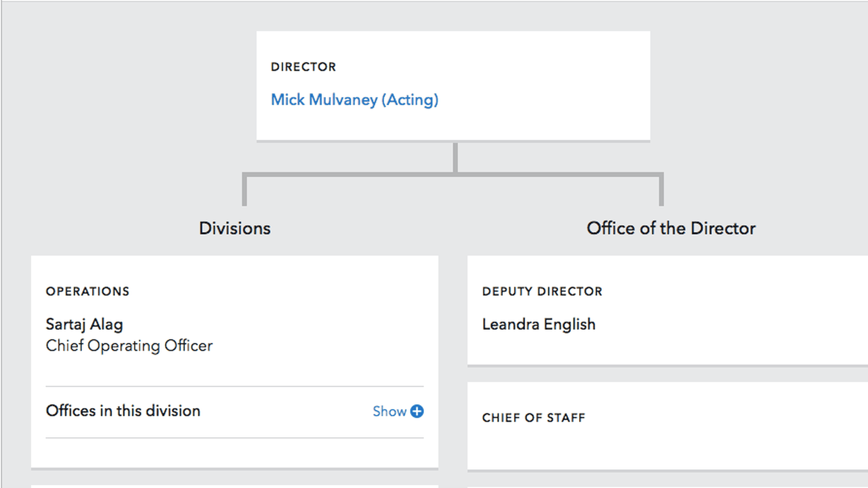Click the Divisions section heading
This screenshot has height=488, width=868.
[235, 228]
